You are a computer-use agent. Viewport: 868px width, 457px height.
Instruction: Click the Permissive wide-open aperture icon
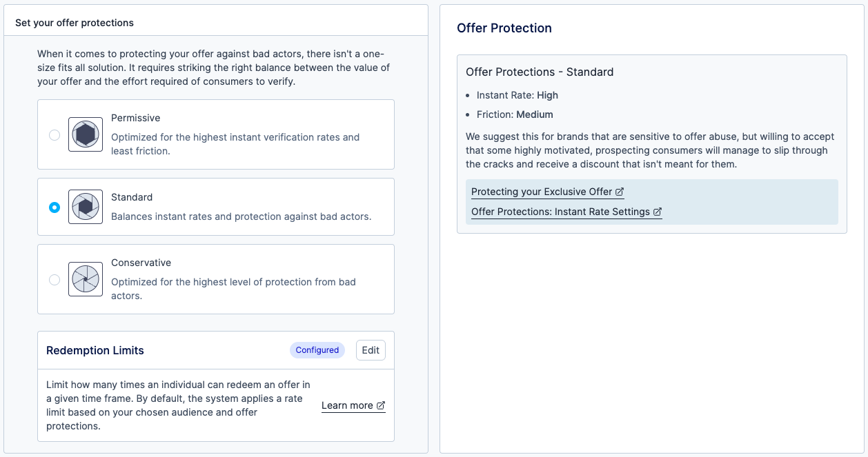pyautogui.click(x=86, y=134)
